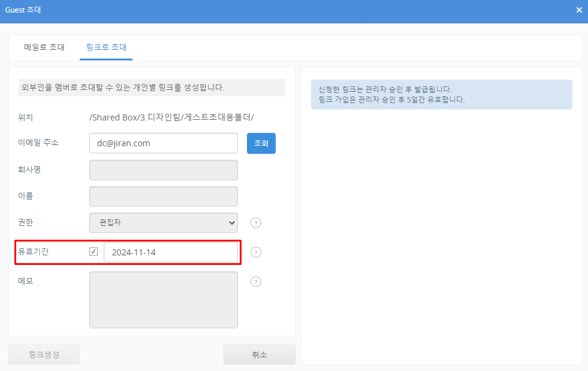The image size is (588, 371).
Task: Show help tooltip for the 메모 field
Action: (x=256, y=282)
